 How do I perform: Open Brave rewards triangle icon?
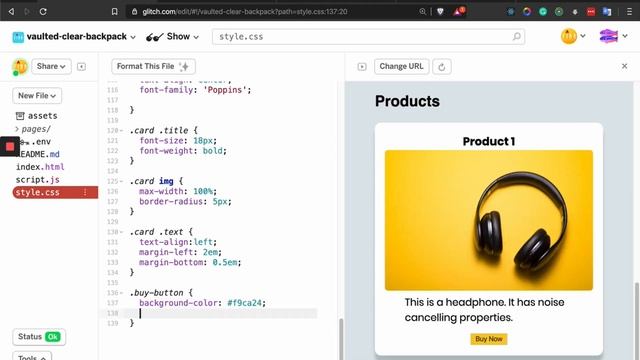[458, 11]
